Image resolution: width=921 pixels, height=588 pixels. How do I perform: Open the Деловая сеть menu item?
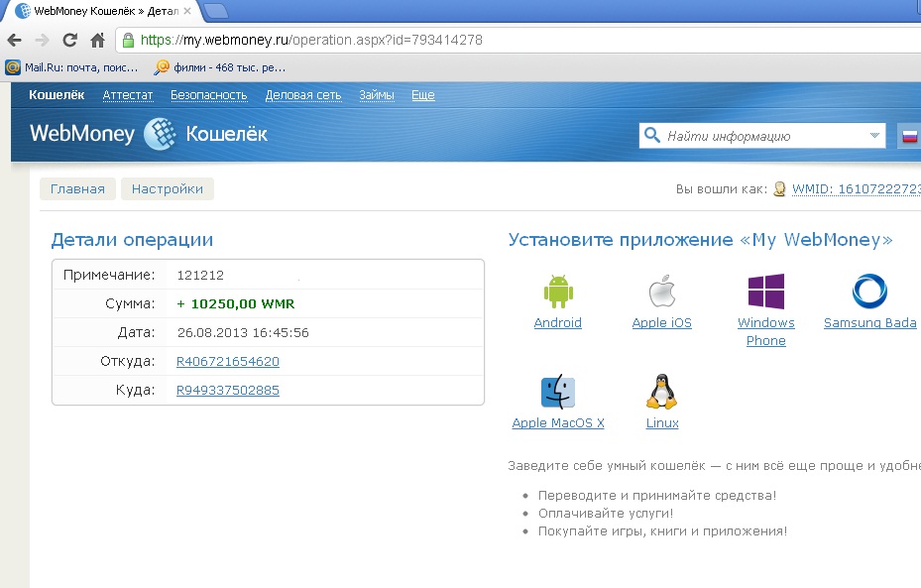pyautogui.click(x=303, y=95)
